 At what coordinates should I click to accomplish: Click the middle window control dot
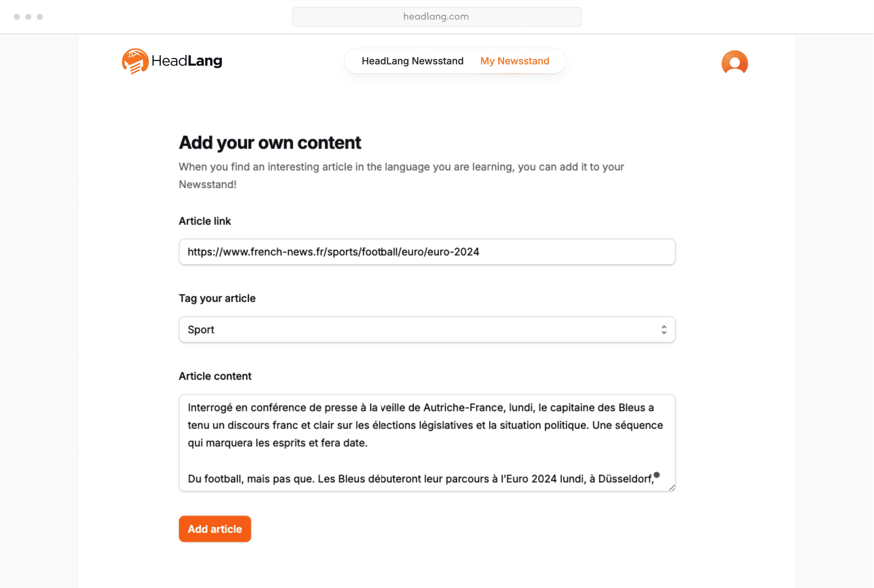[x=28, y=17]
